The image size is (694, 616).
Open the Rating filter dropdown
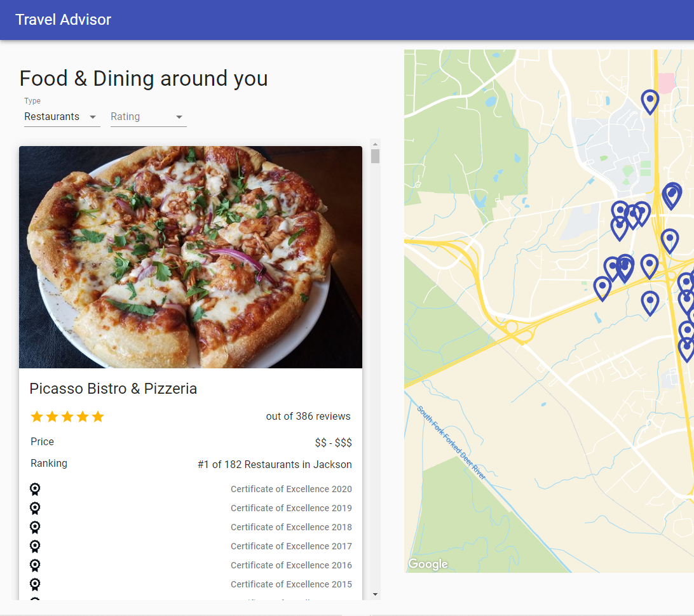click(148, 117)
